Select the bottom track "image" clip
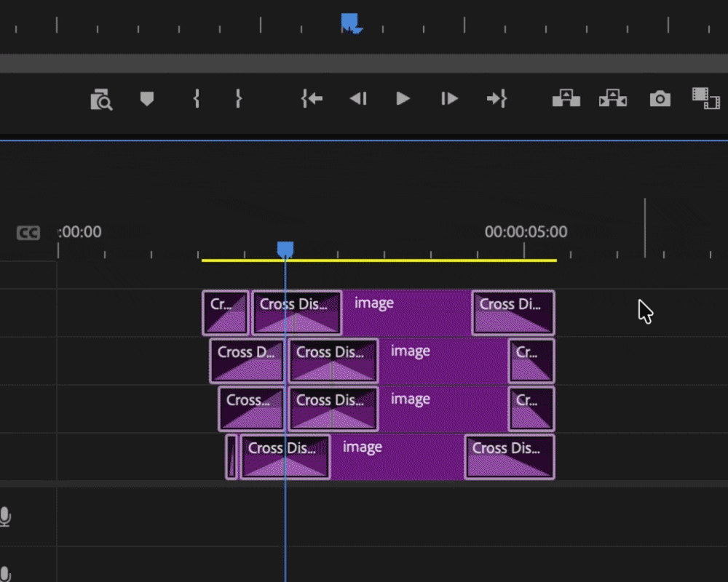Screen dimensions: 728x582 point(397,457)
